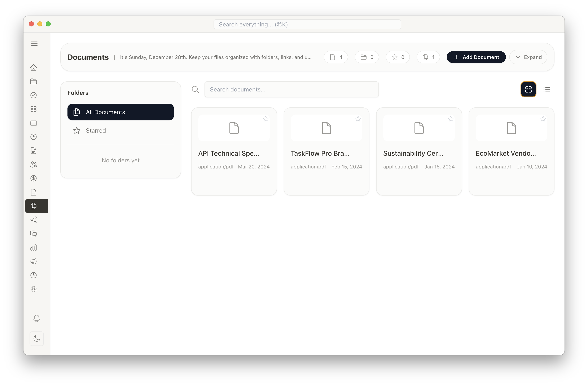Image resolution: width=588 pixels, height=386 pixels.
Task: Star the EcoMarket Vendo... document
Action: pyautogui.click(x=543, y=119)
